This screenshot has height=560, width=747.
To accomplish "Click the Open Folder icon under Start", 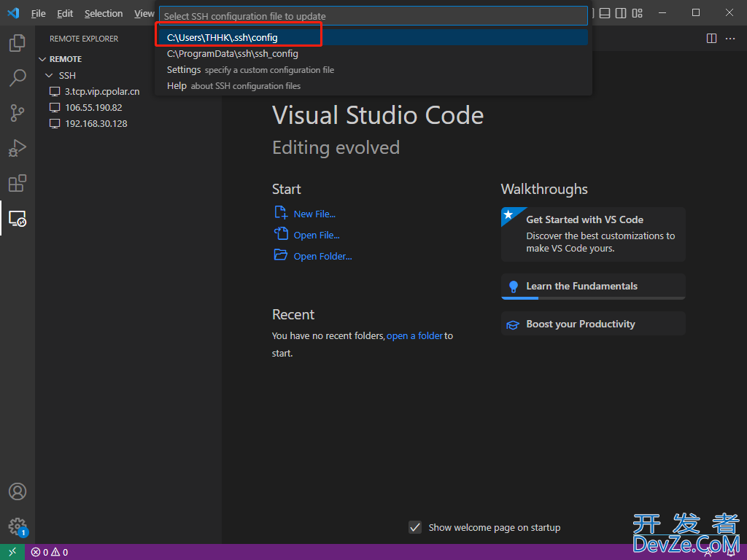I will (x=281, y=254).
